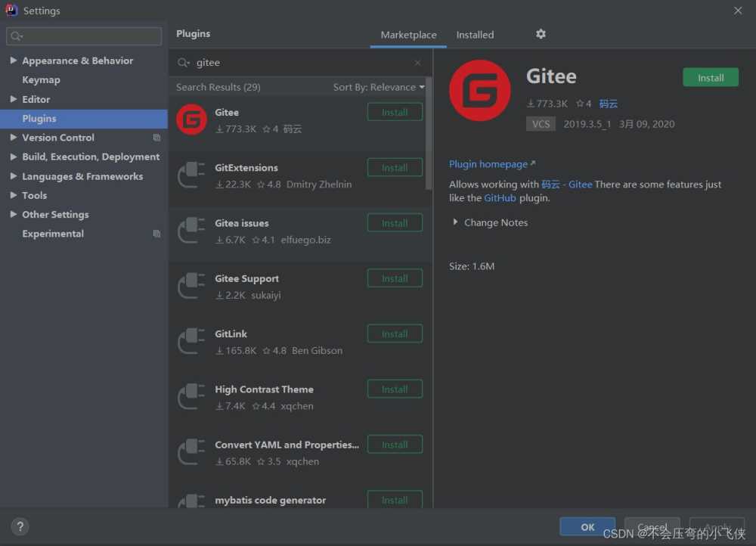
Task: Click the project-level icon beside Experimental
Action: [156, 234]
